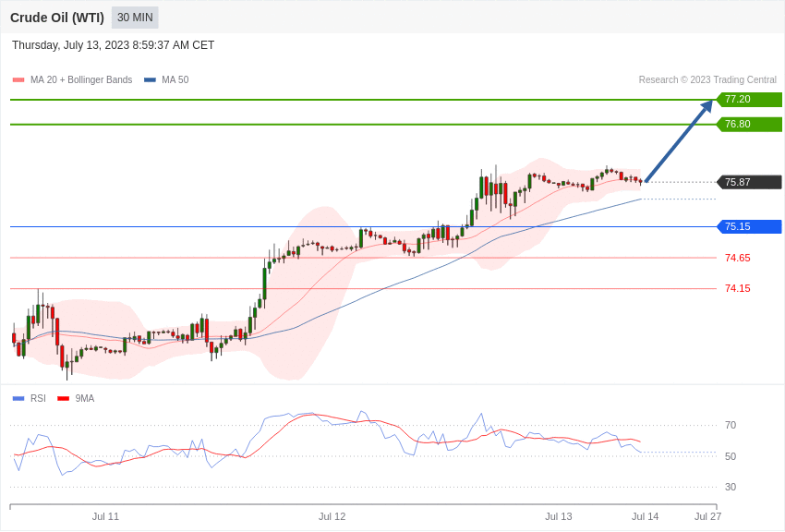Click the Research © 2023 Trading Central link
This screenshot has height=532, width=785.
tap(707, 79)
